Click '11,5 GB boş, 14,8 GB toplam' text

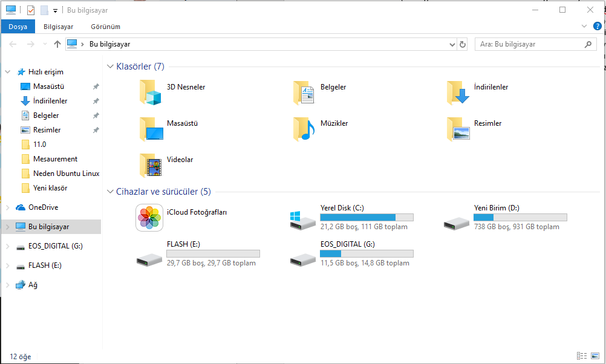365,263
